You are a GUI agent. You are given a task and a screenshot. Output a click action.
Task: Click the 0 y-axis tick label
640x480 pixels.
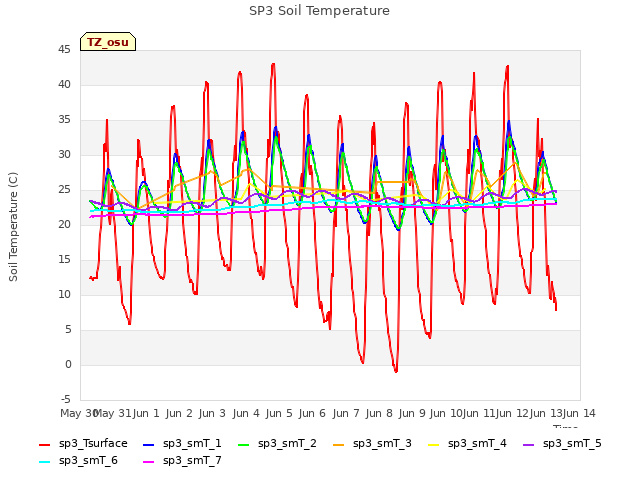pyautogui.click(x=68, y=364)
